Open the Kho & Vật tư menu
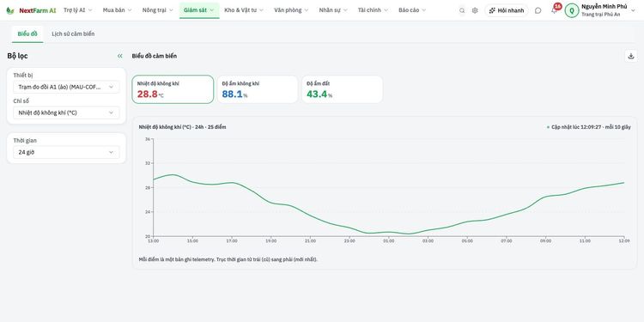 pos(245,10)
